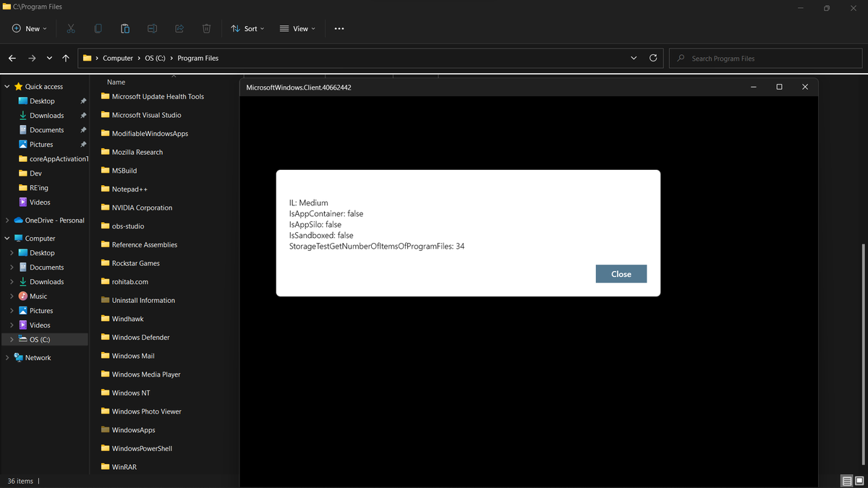Screen dimensions: 868x488
Task: Click the Cut scissors icon in toolbar
Action: 70,29
